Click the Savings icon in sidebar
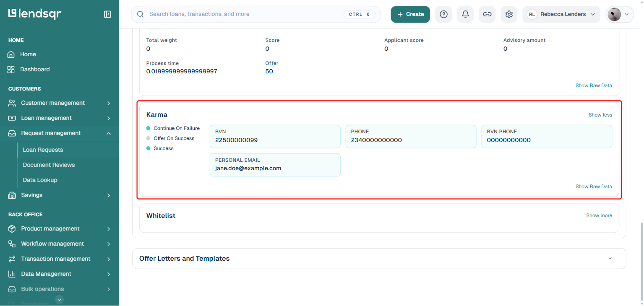 click(12, 195)
